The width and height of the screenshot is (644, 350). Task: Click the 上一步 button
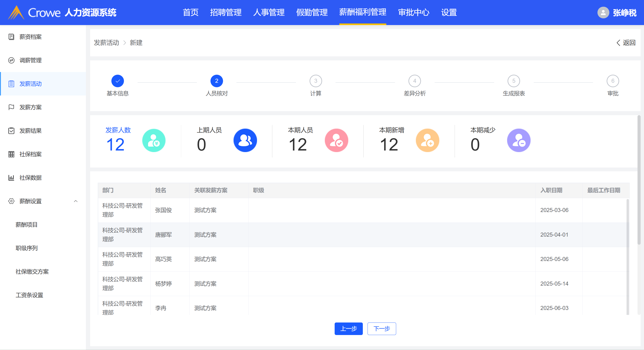(x=349, y=329)
